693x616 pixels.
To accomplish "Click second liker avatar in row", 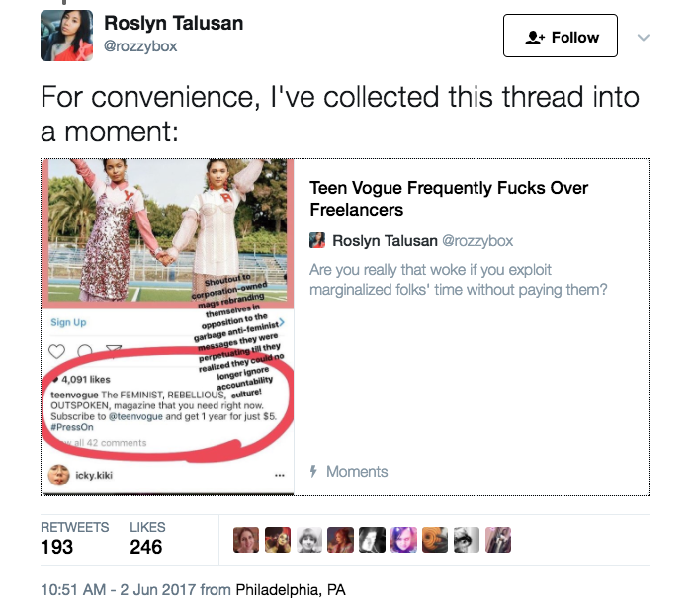I will [278, 540].
